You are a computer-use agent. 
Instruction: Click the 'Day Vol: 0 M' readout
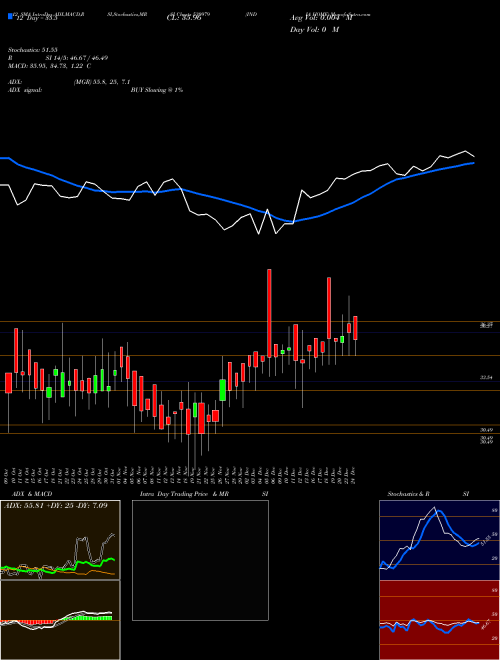pos(314,30)
